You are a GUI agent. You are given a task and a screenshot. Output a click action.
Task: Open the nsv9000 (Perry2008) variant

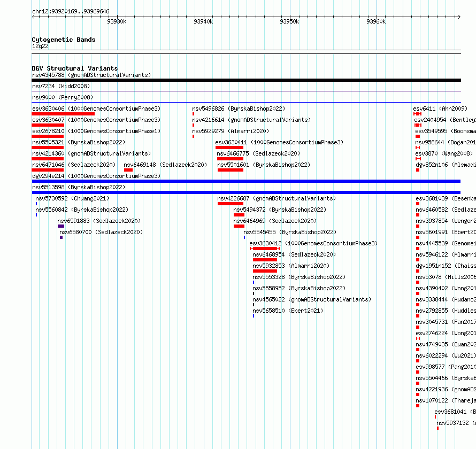(63, 97)
